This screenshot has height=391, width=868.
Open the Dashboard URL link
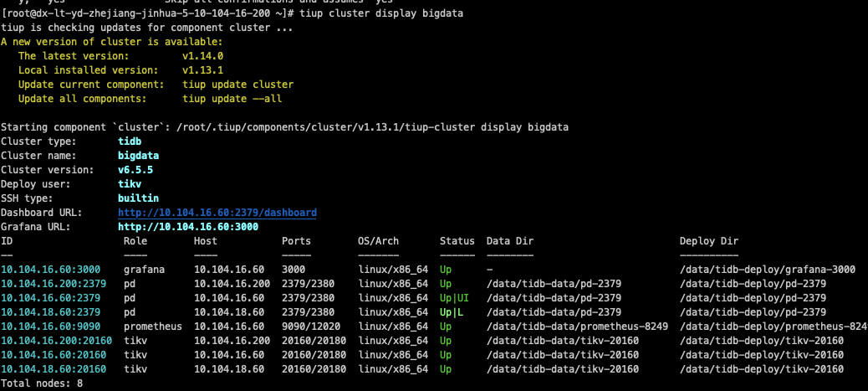pos(217,213)
